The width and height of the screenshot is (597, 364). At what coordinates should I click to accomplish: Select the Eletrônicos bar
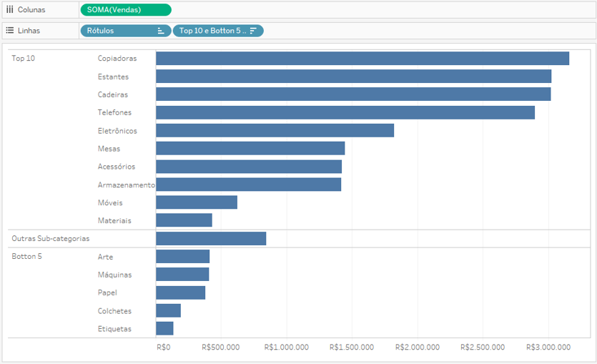(x=275, y=130)
